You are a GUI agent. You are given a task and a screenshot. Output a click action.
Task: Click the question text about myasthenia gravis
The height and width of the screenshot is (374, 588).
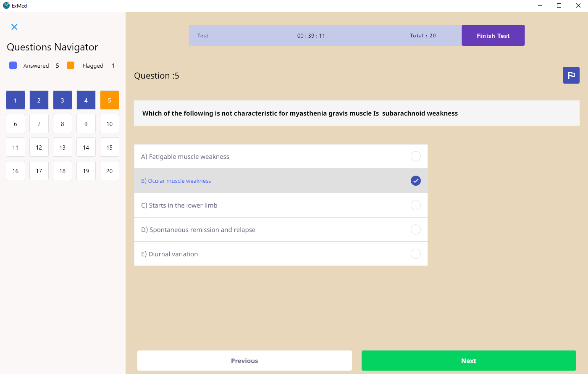point(300,113)
